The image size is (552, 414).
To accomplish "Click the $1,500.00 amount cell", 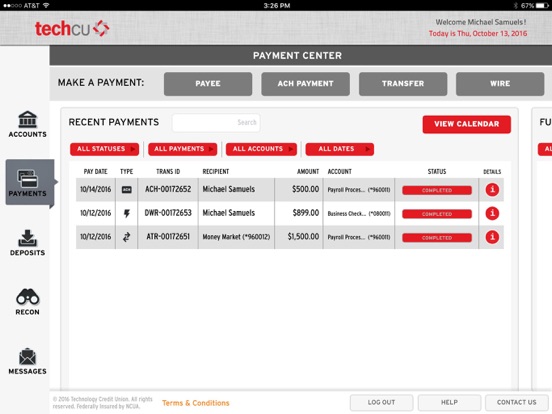I will tap(303, 237).
